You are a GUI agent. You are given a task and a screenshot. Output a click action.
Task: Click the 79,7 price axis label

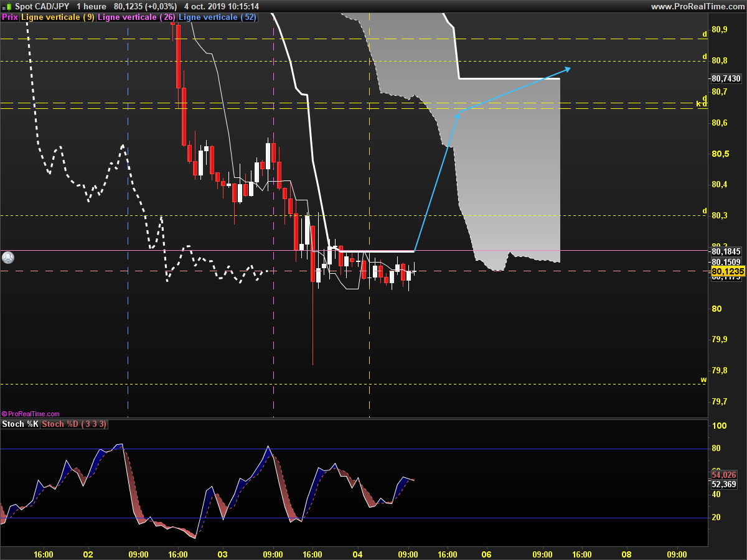720,401
